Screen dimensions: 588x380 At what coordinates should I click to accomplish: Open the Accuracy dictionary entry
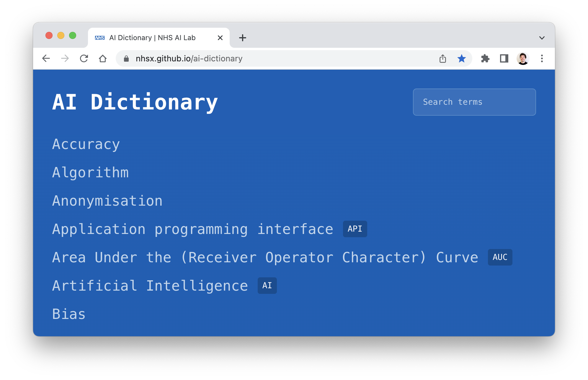86,143
